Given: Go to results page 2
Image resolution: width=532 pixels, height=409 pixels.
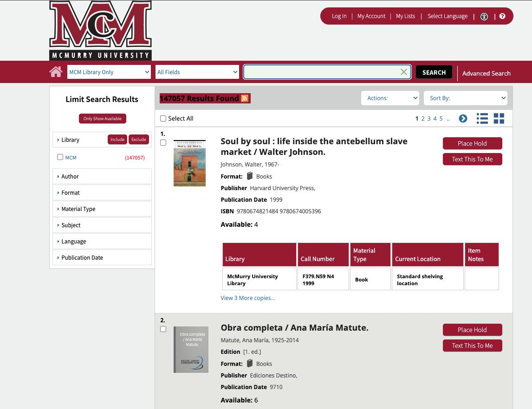Looking at the screenshot, I should tap(423, 119).
